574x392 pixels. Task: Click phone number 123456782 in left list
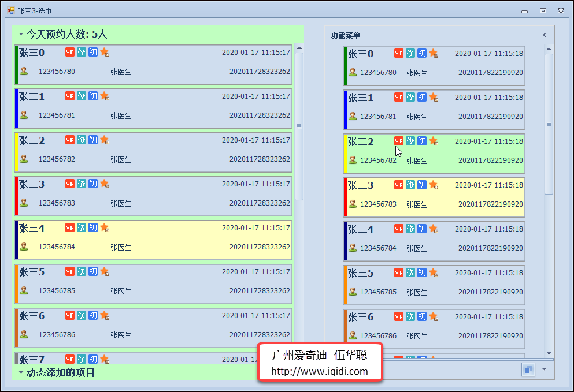[57, 159]
